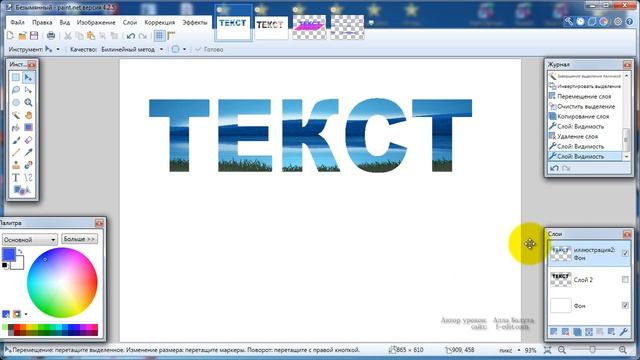This screenshot has height=360, width=640.
Task: Open the Коррекция menu
Action: click(160, 22)
